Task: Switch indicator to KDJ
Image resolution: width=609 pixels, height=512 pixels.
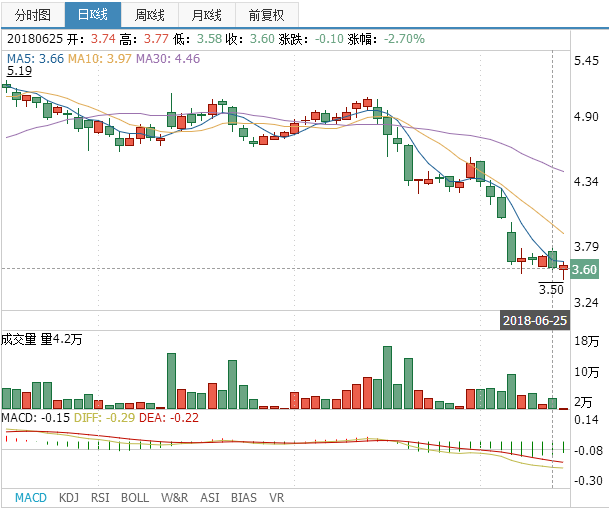Action: (69, 498)
